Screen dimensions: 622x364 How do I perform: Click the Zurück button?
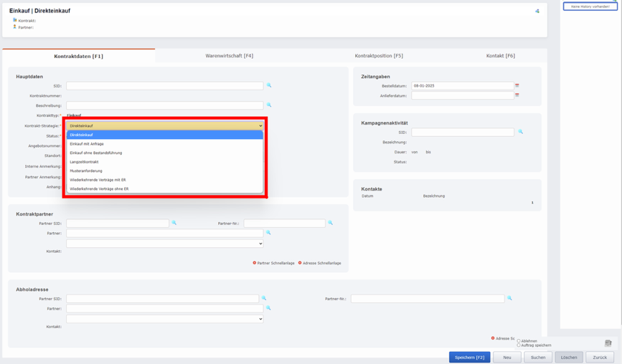tap(600, 357)
